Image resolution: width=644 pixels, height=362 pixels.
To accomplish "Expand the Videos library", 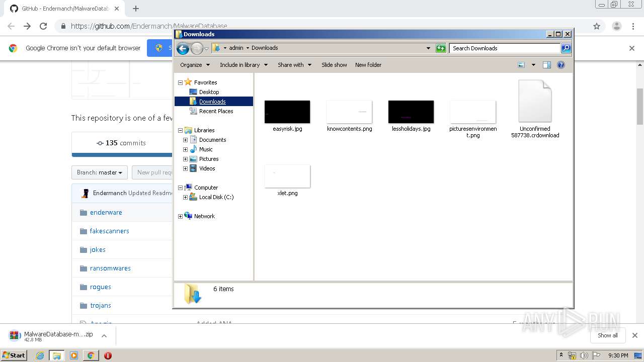I will click(x=185, y=168).
